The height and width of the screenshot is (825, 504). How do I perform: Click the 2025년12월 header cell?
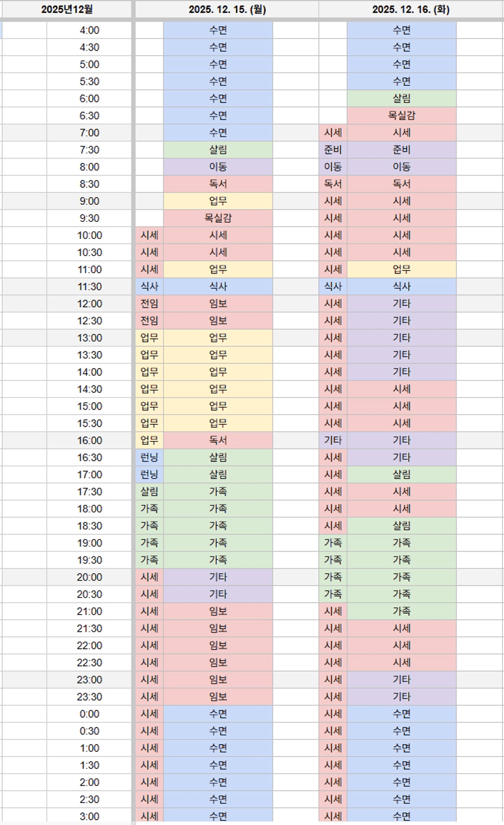click(66, 9)
